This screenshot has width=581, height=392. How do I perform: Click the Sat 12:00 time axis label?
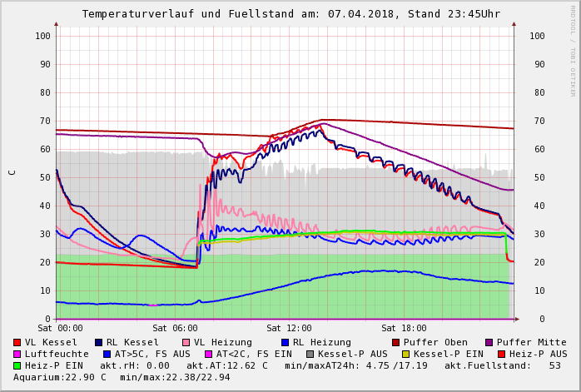coord(289,328)
